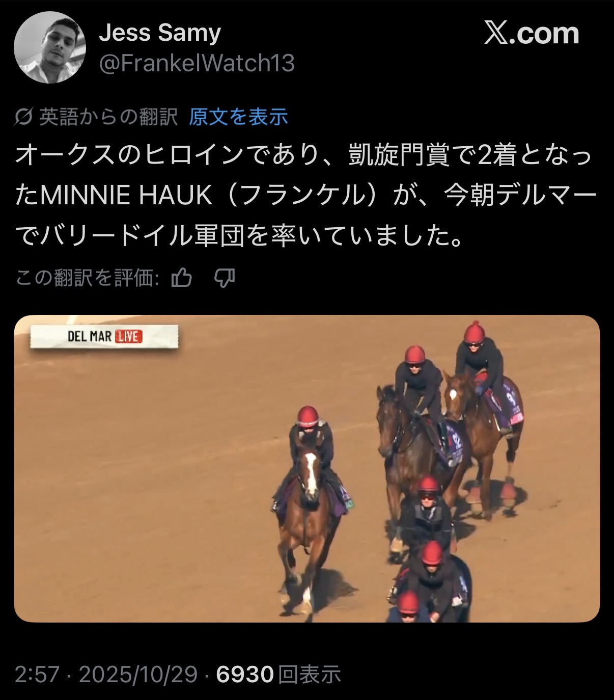Screen dimensions: 614x700
Task: Click the LIVE red tag in video overlay
Action: click(x=129, y=337)
